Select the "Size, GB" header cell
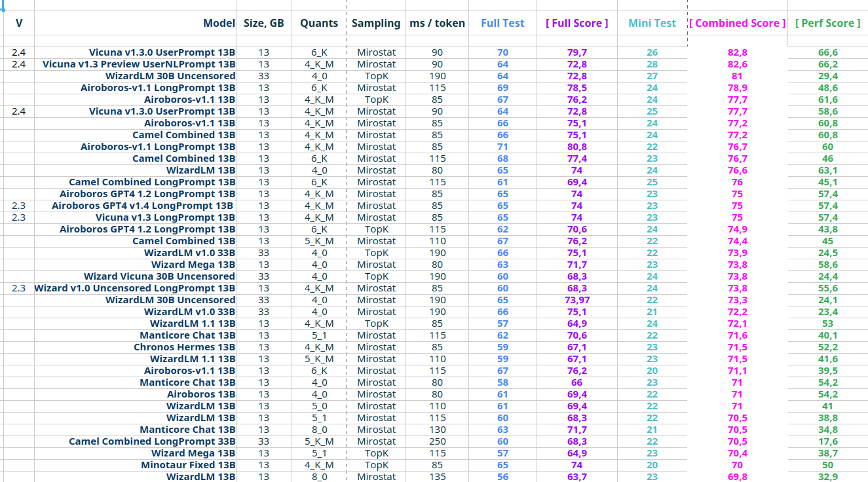 264,23
